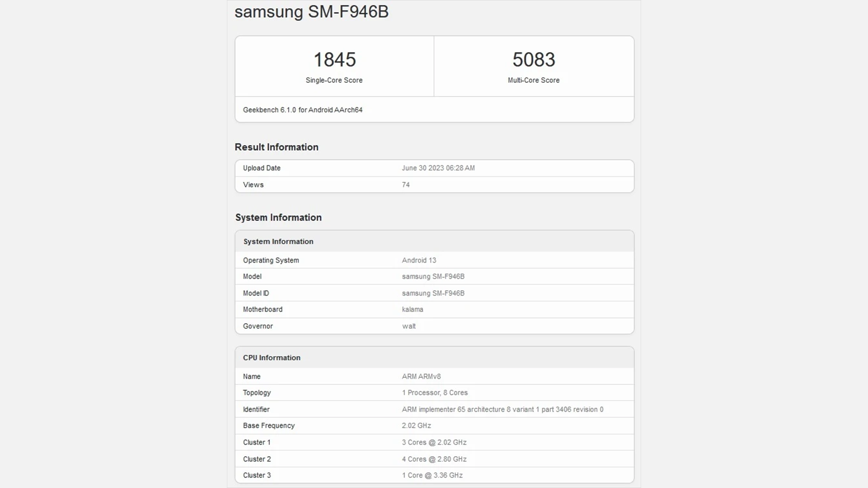
Task: Select the ARM implementer 65 identifier text
Action: (502, 409)
